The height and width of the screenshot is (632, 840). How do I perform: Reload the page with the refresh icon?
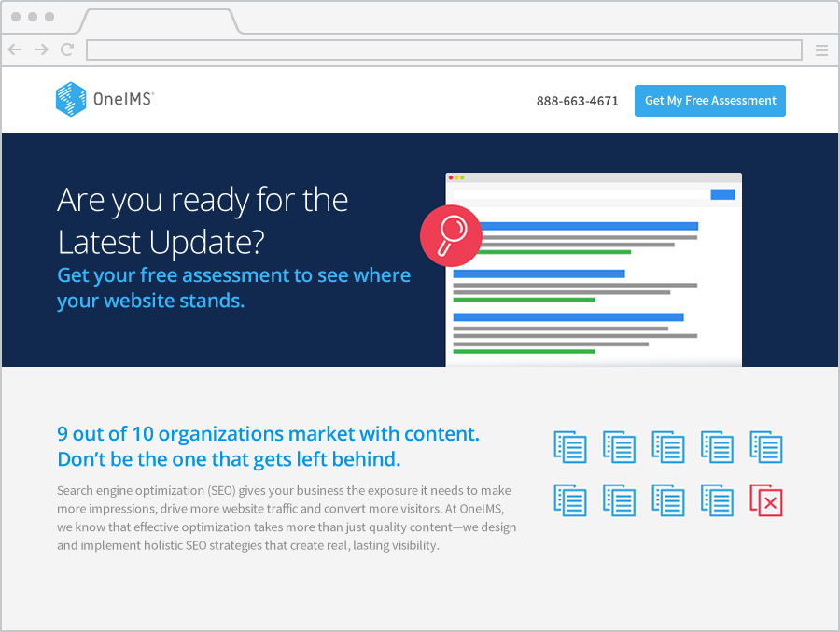coord(67,50)
